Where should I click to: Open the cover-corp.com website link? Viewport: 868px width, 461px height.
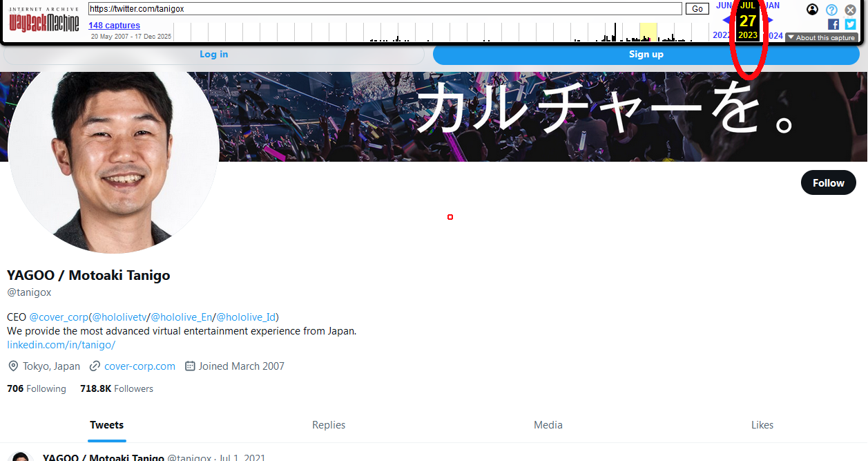pos(139,366)
